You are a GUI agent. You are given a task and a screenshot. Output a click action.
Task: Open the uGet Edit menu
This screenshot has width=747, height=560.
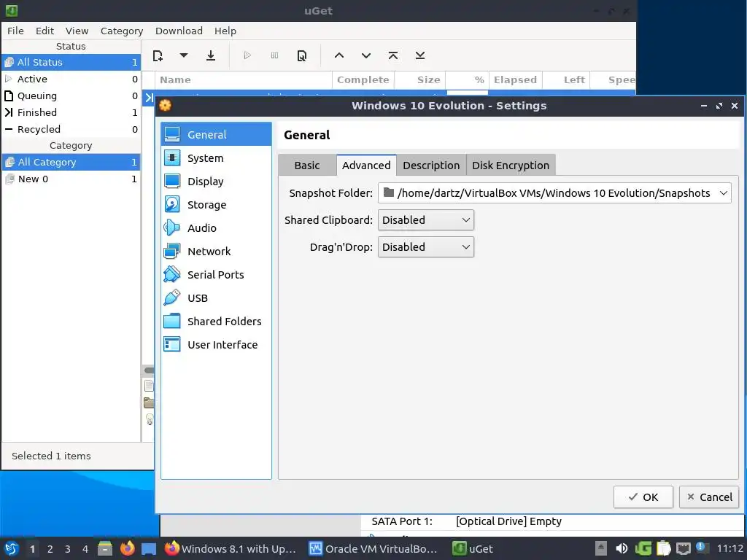coord(44,31)
